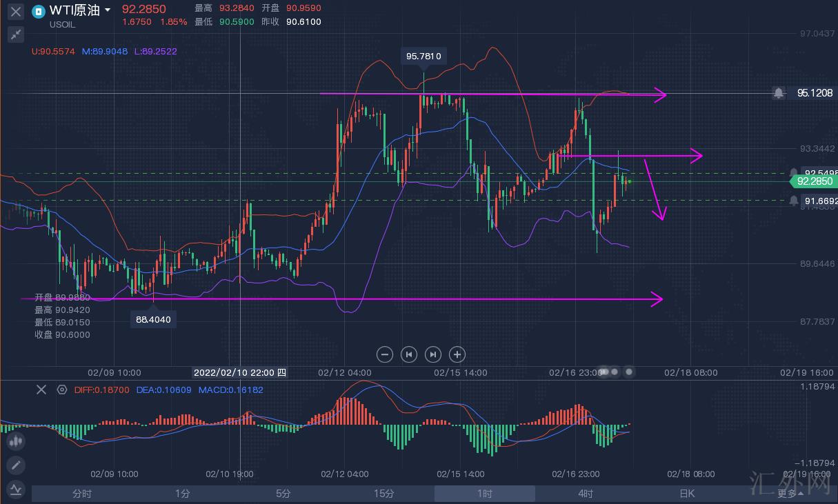The image size is (838, 504).
Task: Zoom out the chart with the minus button
Action: 385,354
